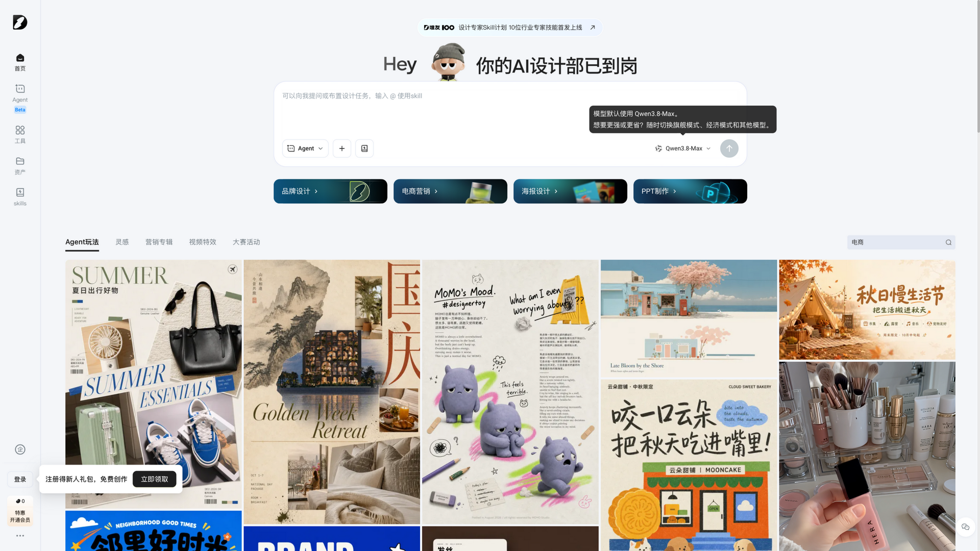This screenshot has height=551, width=980.
Task: Expand the 海报设计 shortcut card
Action: tap(570, 191)
